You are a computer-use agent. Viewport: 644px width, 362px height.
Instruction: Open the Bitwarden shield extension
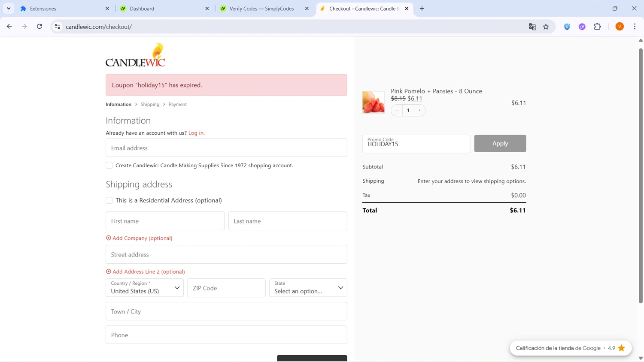pos(567,27)
